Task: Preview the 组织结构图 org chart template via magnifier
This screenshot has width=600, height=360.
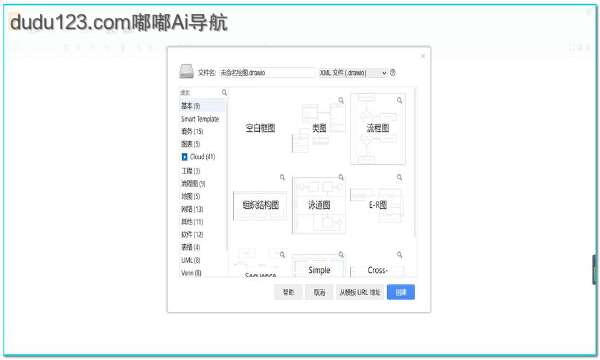Action: (x=282, y=178)
